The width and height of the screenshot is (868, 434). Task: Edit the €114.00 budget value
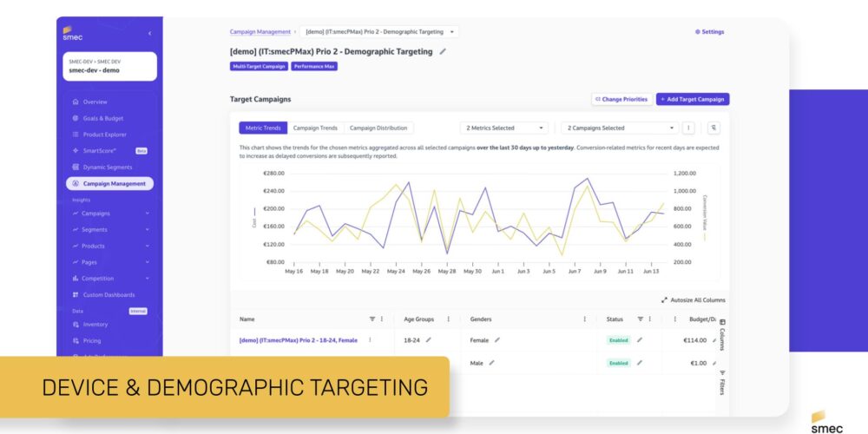pyautogui.click(x=714, y=340)
